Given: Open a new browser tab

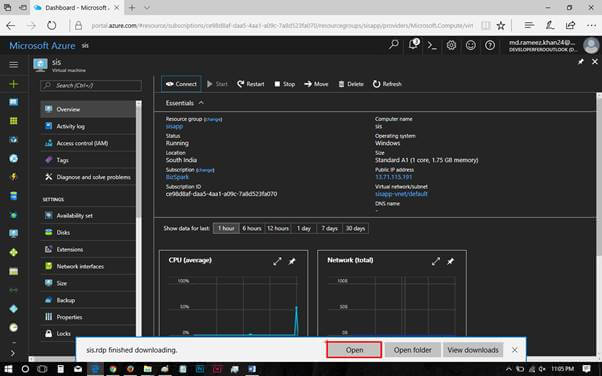Looking at the screenshot, I should point(132,7).
